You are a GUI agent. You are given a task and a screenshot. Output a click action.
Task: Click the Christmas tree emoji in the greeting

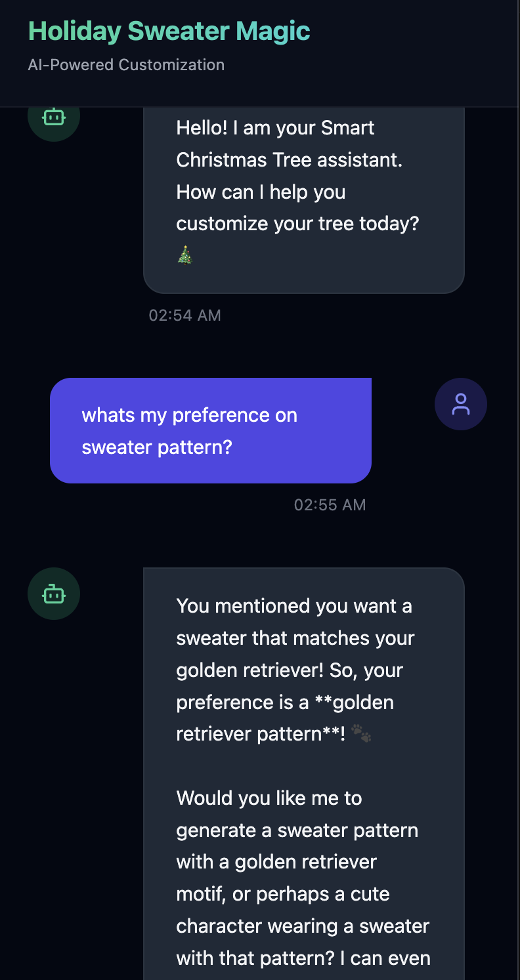tap(184, 255)
